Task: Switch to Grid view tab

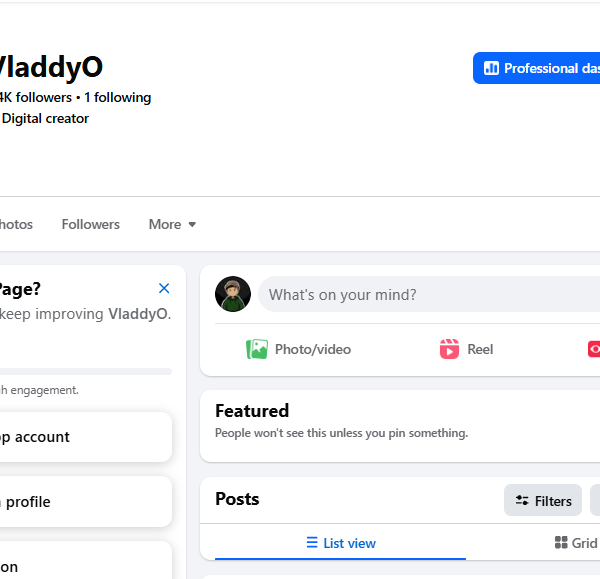Action: tap(576, 543)
